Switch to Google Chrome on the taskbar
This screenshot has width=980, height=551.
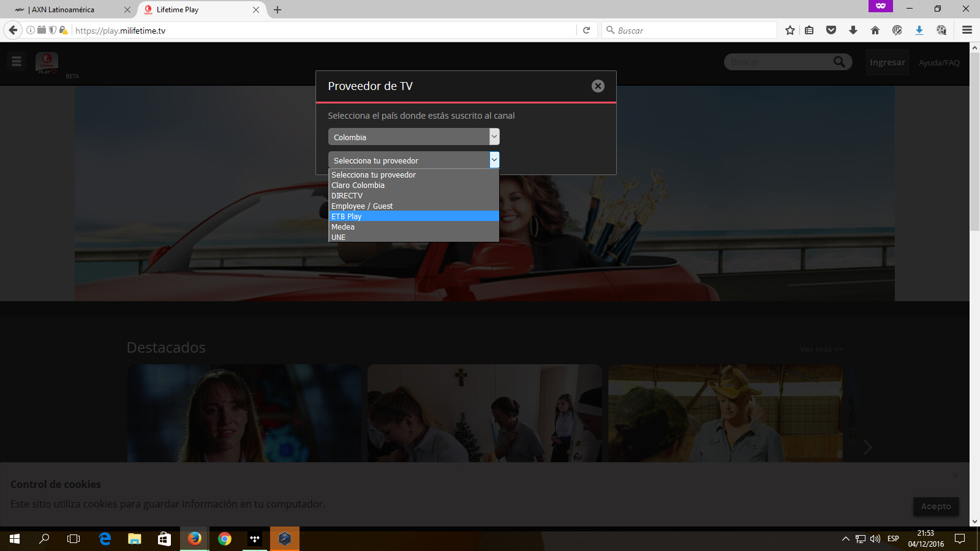(x=225, y=539)
